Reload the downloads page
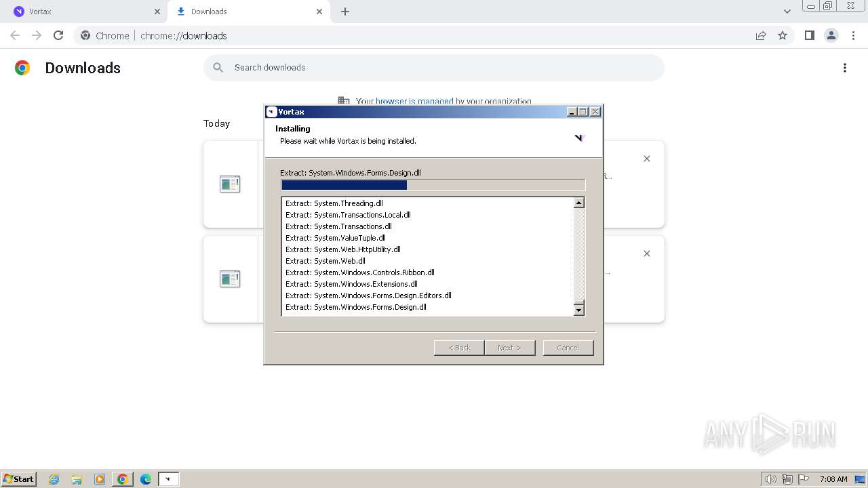The height and width of the screenshot is (488, 868). 58,35
